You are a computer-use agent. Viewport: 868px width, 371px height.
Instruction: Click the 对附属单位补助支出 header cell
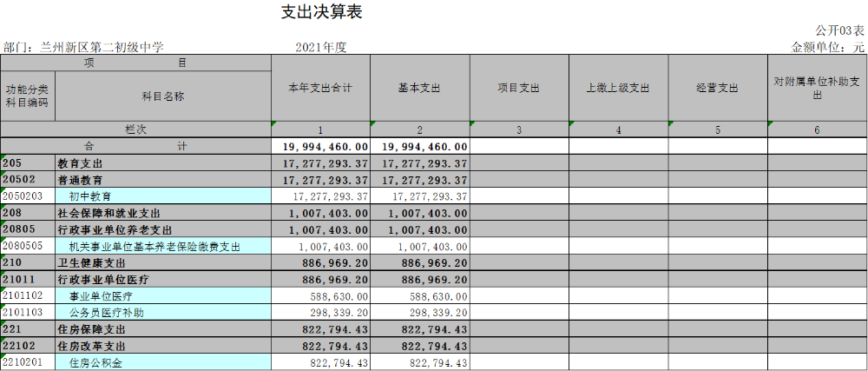coord(817,89)
